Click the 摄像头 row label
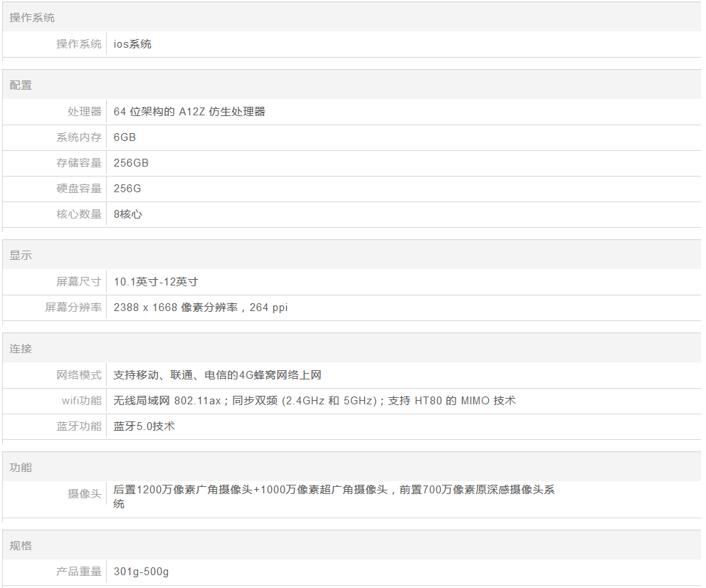 85,493
